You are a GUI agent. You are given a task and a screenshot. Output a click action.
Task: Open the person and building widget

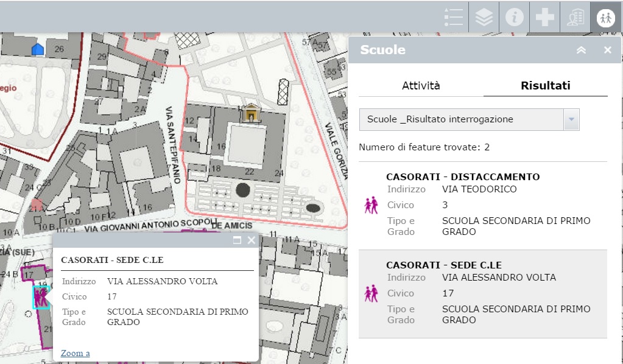pyautogui.click(x=575, y=18)
